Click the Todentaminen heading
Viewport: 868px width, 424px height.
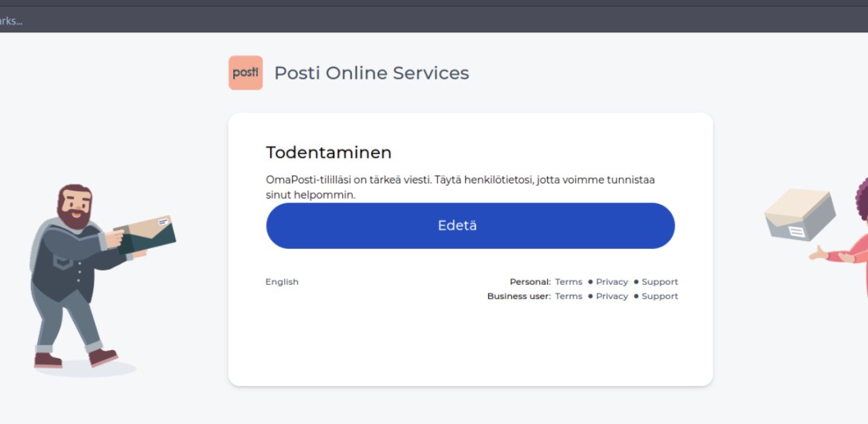click(x=328, y=152)
